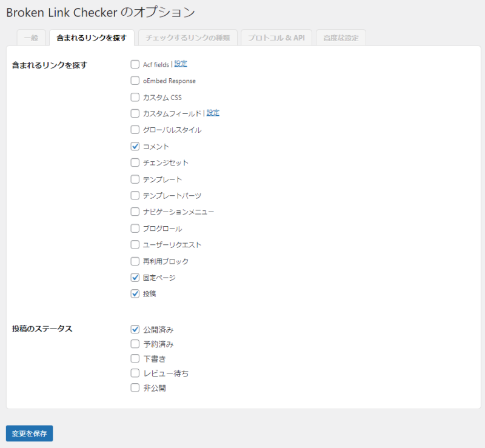Image resolution: width=485 pixels, height=448 pixels.
Task: Enable the 再利用ブロック checkbox
Action: 135,261
